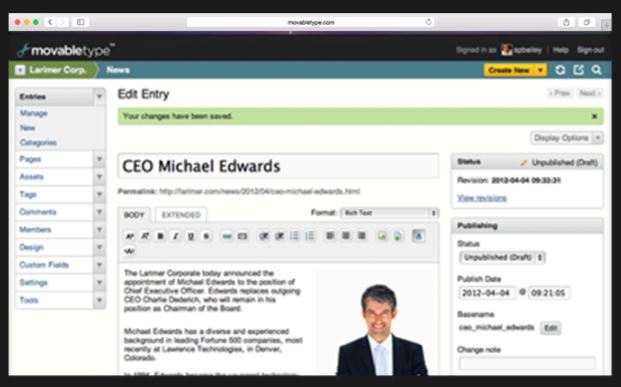Open the Format Rich Text dropdown
This screenshot has height=387, width=621.
pos(389,213)
